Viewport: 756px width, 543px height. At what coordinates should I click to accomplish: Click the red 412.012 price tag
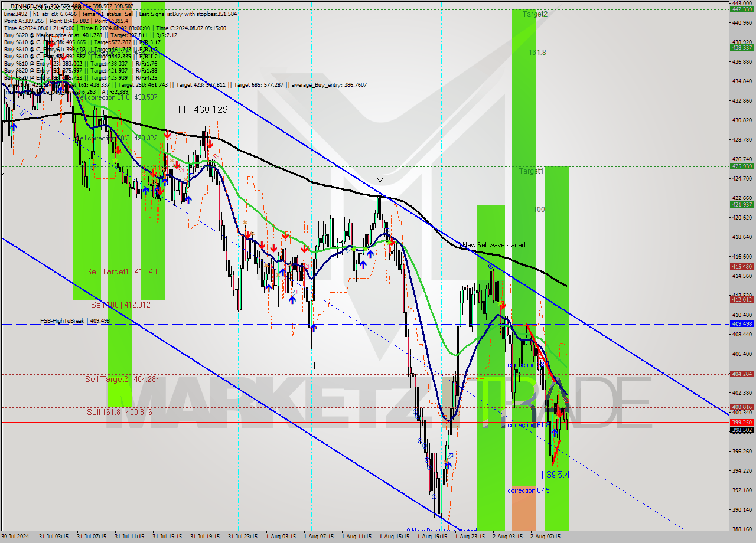(742, 299)
